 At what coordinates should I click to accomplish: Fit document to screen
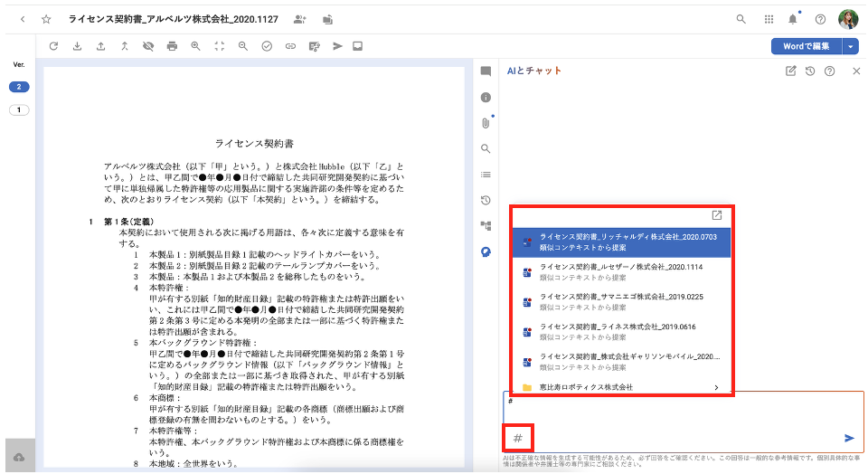click(220, 46)
